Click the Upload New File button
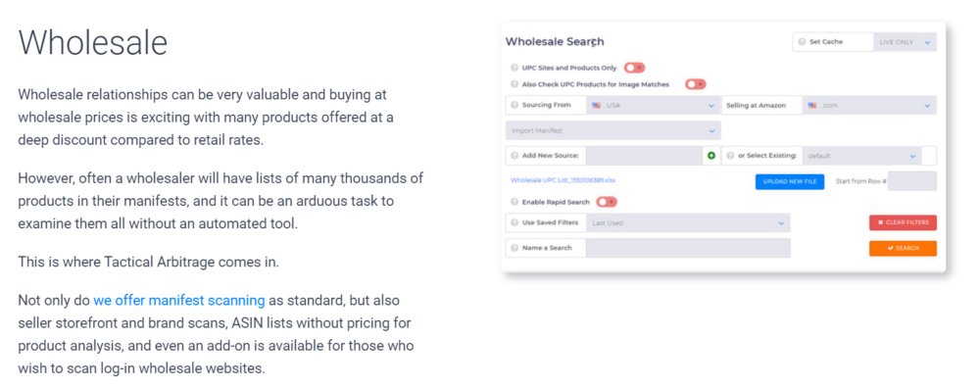This screenshot has height=387, width=980. coord(790,181)
